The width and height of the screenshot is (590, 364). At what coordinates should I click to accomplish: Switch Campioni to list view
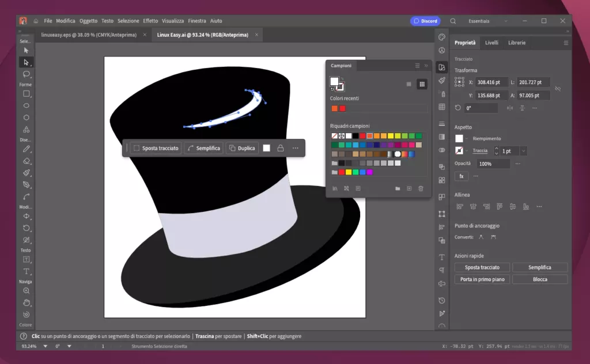click(409, 84)
